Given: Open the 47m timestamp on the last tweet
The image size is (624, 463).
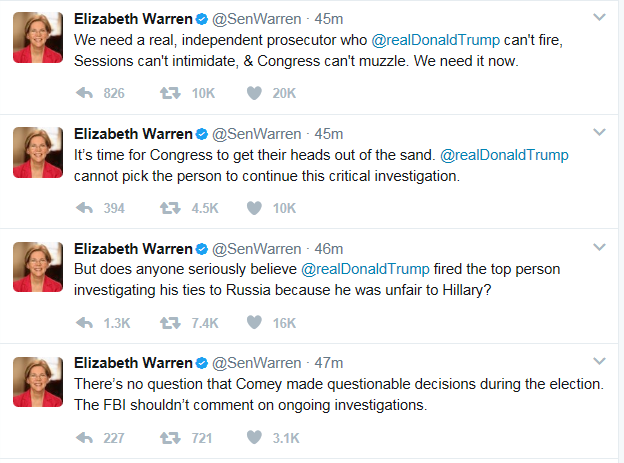Looking at the screenshot, I should pos(329,363).
